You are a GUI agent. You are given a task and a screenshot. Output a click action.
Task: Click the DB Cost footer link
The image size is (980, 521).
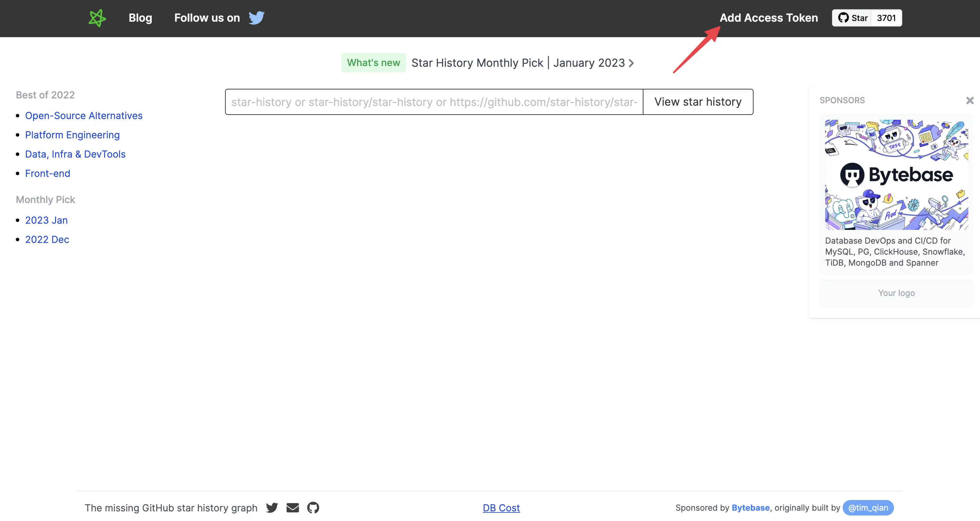501,508
